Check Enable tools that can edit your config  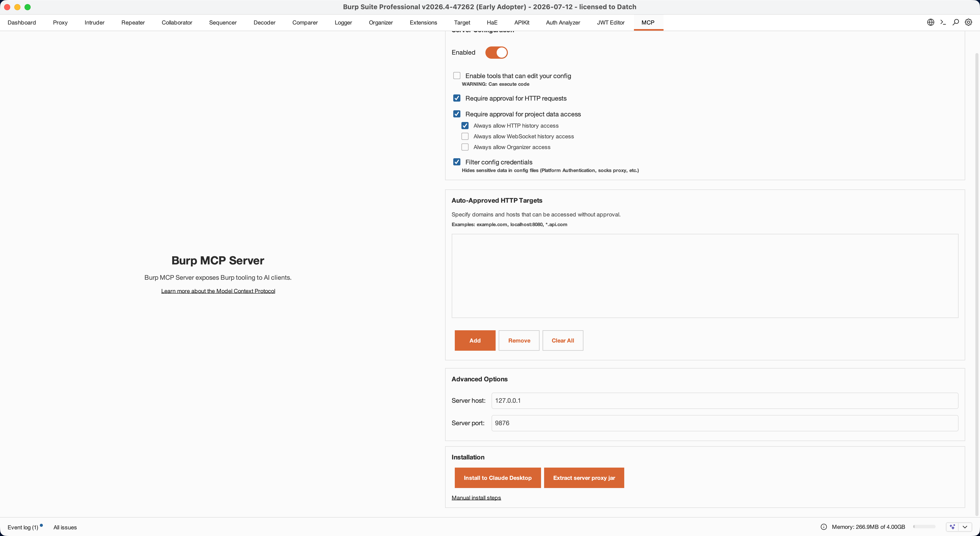(457, 76)
